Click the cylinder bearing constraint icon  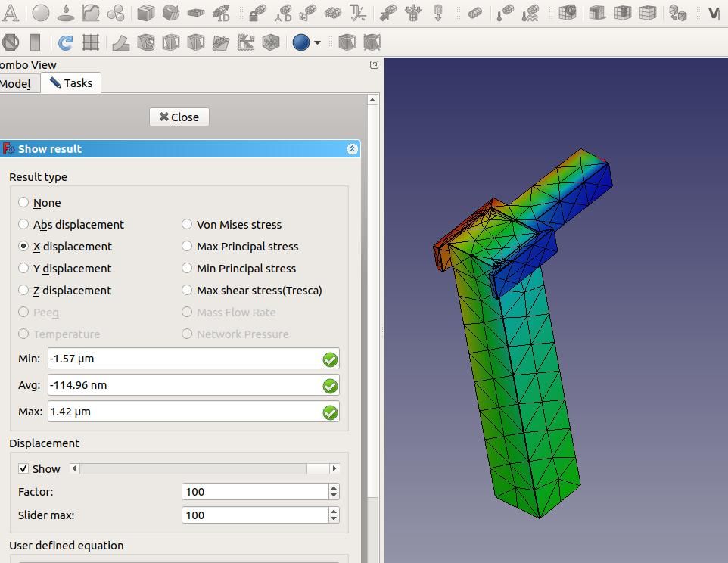click(475, 13)
